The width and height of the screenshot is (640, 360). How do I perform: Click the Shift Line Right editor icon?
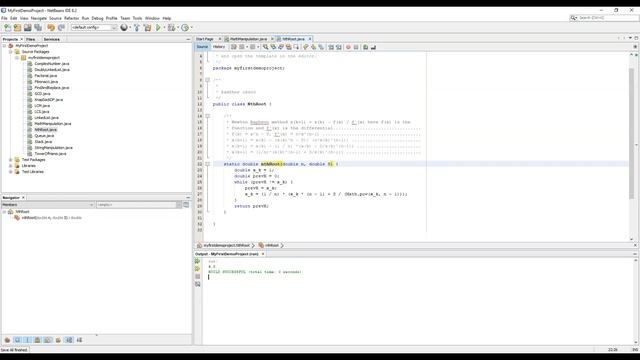(x=339, y=47)
